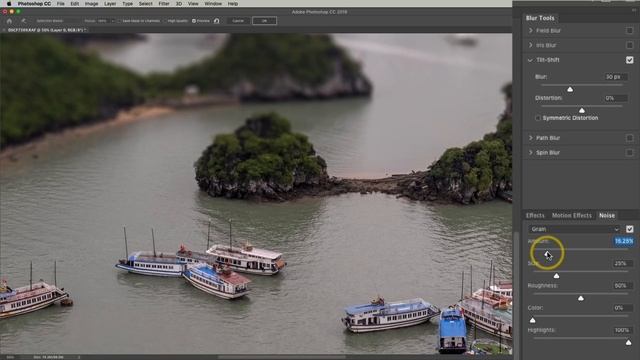The image size is (640, 360).
Task: Click the Home icon in options bar
Action: click(9, 21)
